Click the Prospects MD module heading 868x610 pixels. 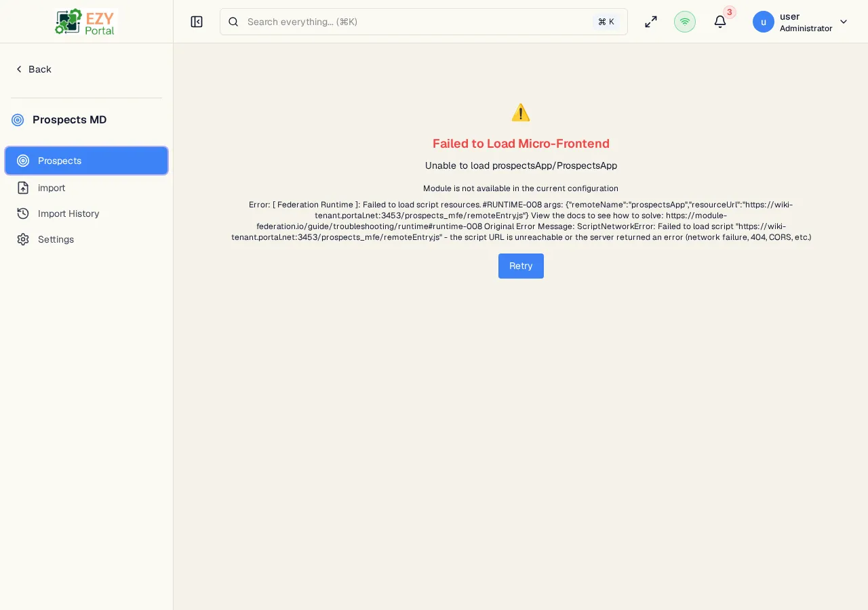pos(70,120)
